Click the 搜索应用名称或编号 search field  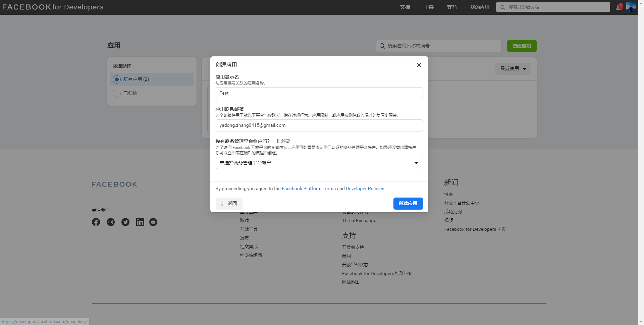438,46
